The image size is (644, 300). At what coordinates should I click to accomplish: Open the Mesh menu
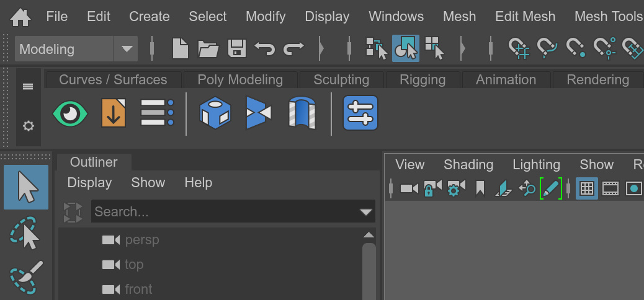point(460,16)
